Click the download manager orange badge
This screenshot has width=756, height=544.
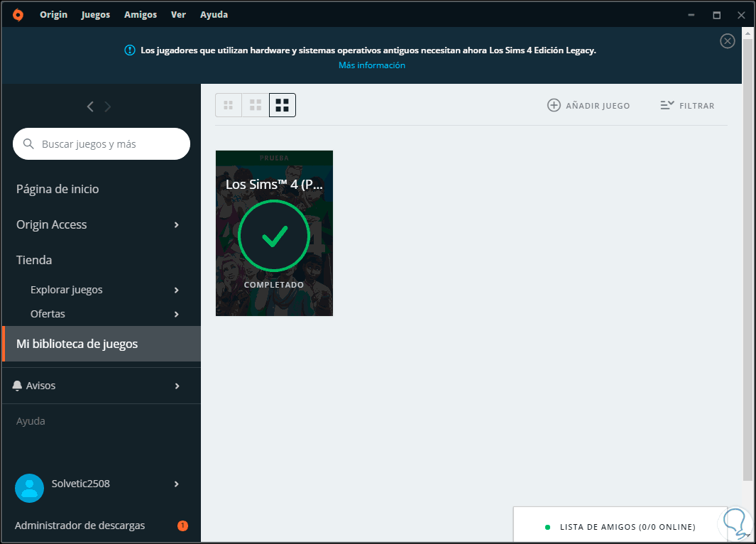pos(182,526)
